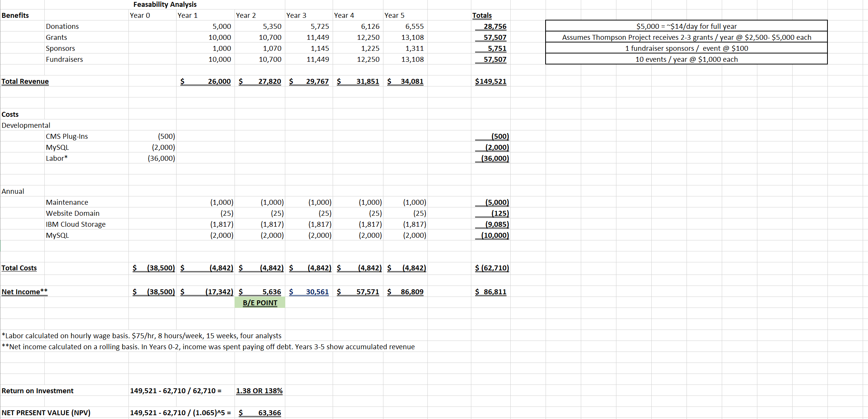Click the Donations Year 1 value 5,000

(222, 26)
